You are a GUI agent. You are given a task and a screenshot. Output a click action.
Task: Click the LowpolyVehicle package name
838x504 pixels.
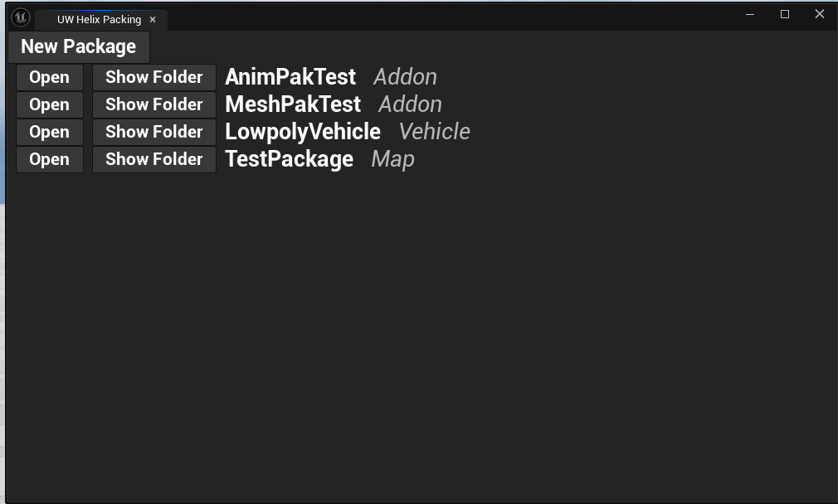(303, 132)
